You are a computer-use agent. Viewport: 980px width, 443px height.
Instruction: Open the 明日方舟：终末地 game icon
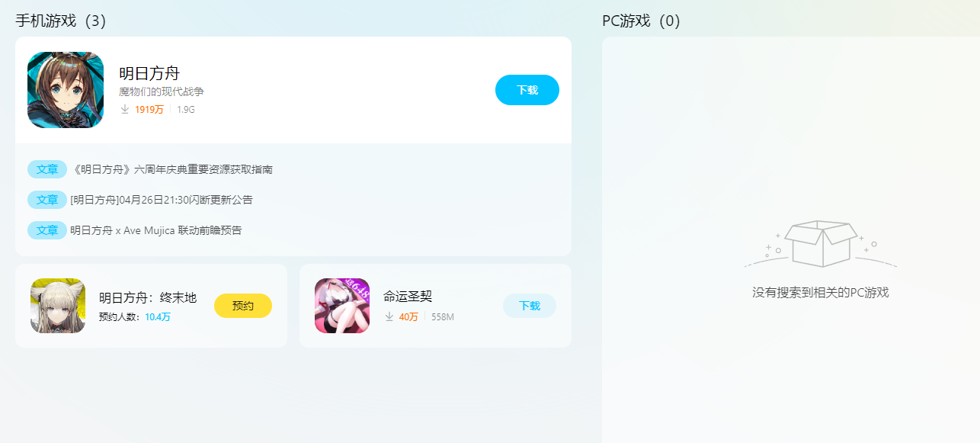(x=58, y=306)
